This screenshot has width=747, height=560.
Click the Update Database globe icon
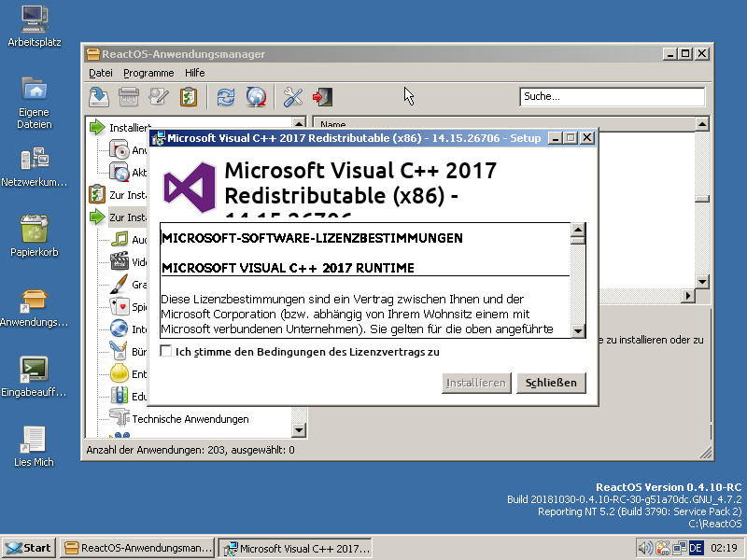[x=256, y=97]
